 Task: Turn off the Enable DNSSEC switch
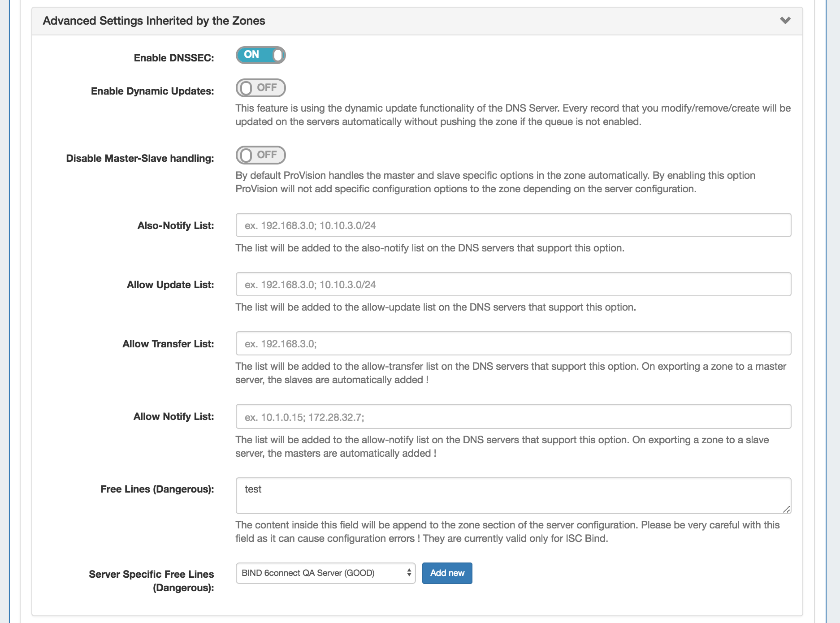coord(260,55)
